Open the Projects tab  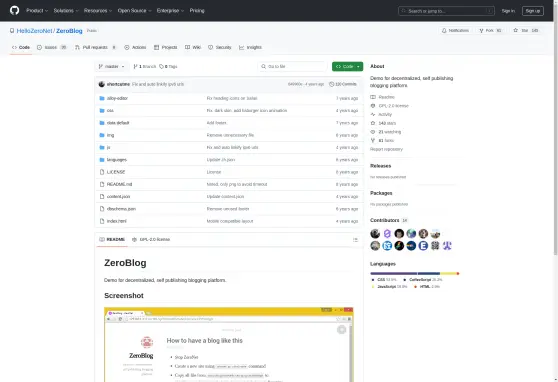165,47
